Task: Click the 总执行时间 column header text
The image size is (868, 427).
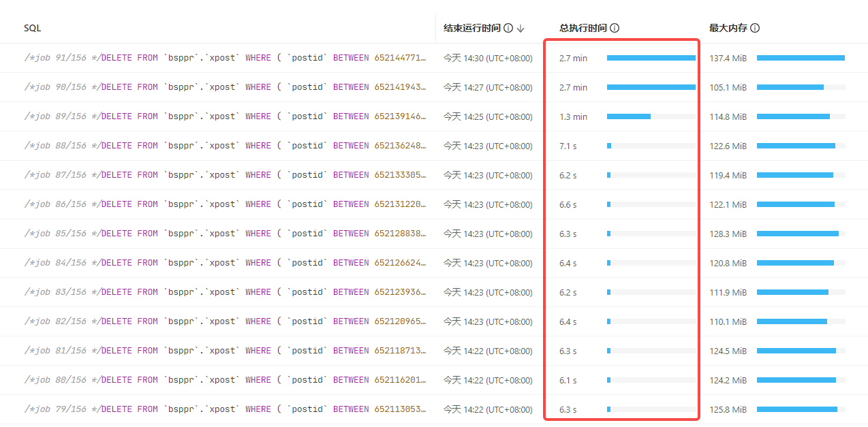Action: pyautogui.click(x=583, y=28)
